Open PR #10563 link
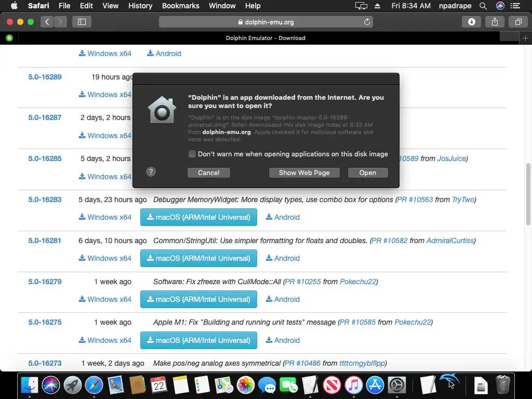 [x=415, y=199]
